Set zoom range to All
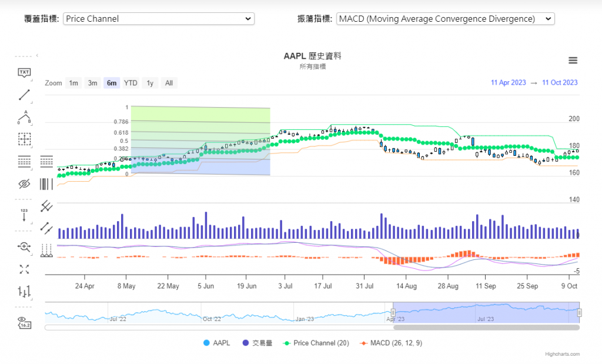602x364 pixels. (169, 83)
